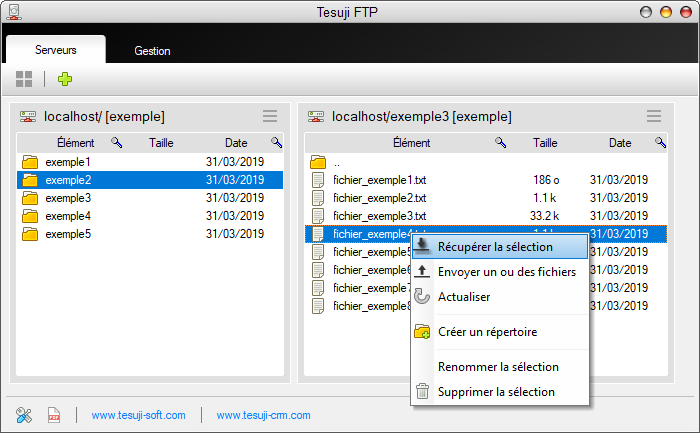Viewport: 700px width, 433px height.
Task: Switch to the Gestion tab
Action: point(152,51)
